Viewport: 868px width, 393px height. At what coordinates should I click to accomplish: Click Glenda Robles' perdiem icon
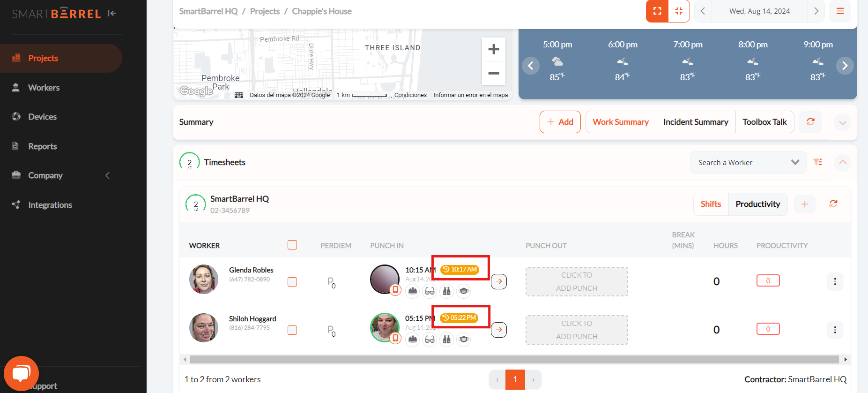[x=331, y=282]
